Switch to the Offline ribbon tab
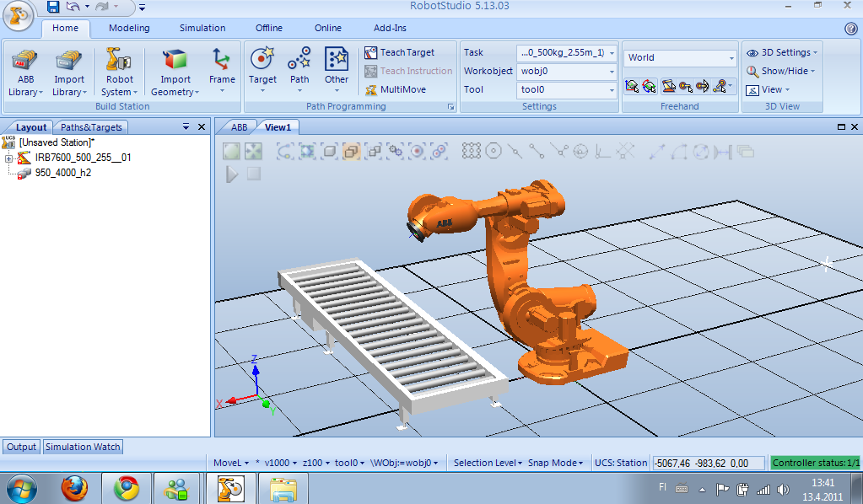The width and height of the screenshot is (863, 504). 268,28
